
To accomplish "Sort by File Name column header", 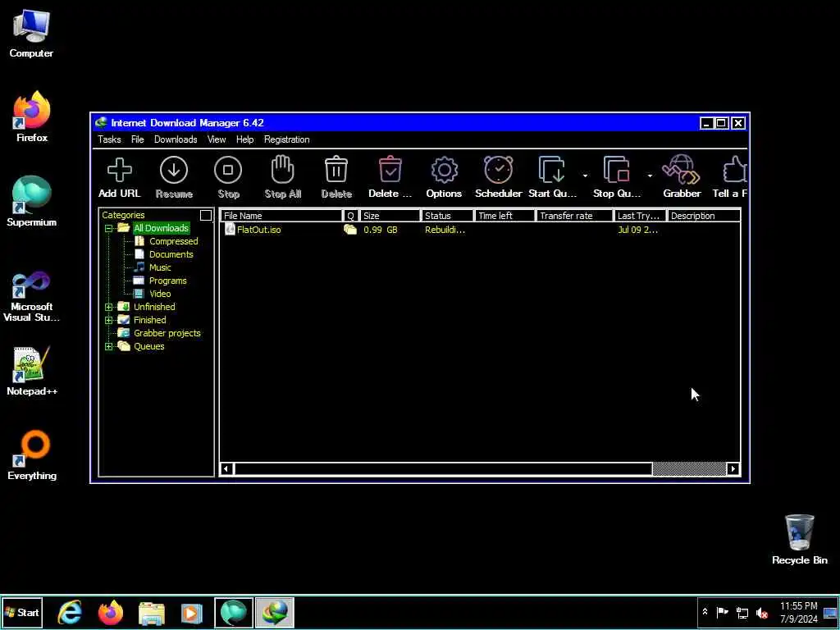I will [282, 216].
